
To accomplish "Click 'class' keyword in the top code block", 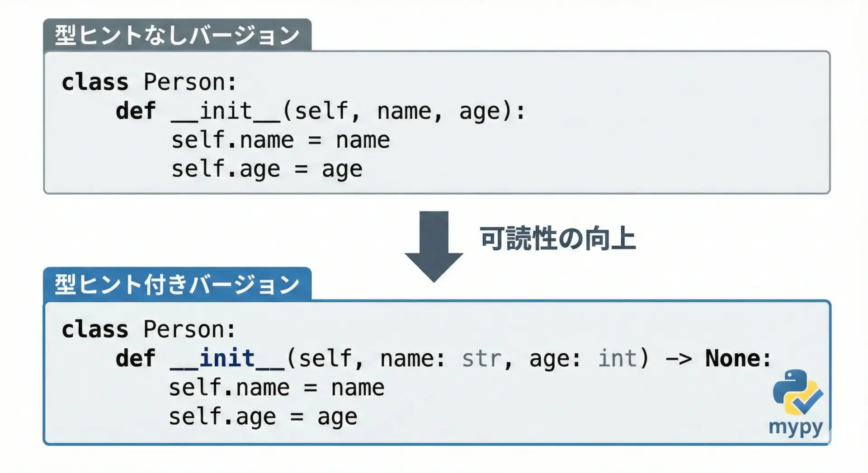I will coord(95,82).
